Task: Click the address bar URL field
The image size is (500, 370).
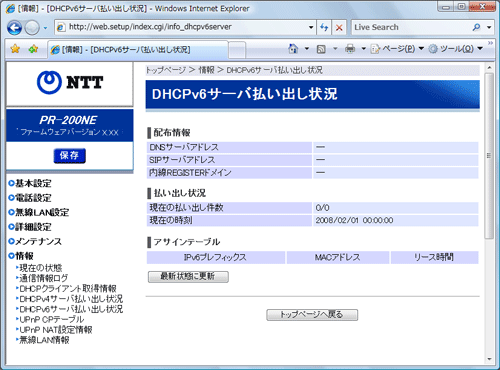Action: click(x=182, y=27)
